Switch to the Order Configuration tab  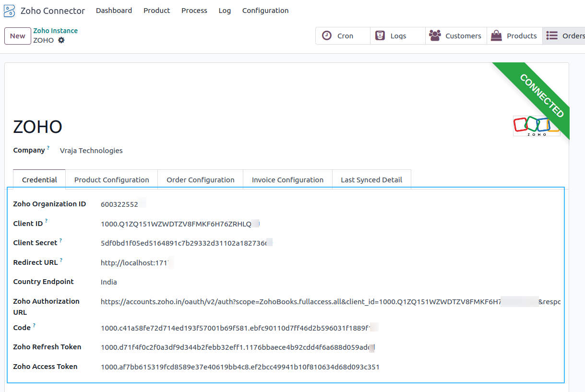click(201, 179)
